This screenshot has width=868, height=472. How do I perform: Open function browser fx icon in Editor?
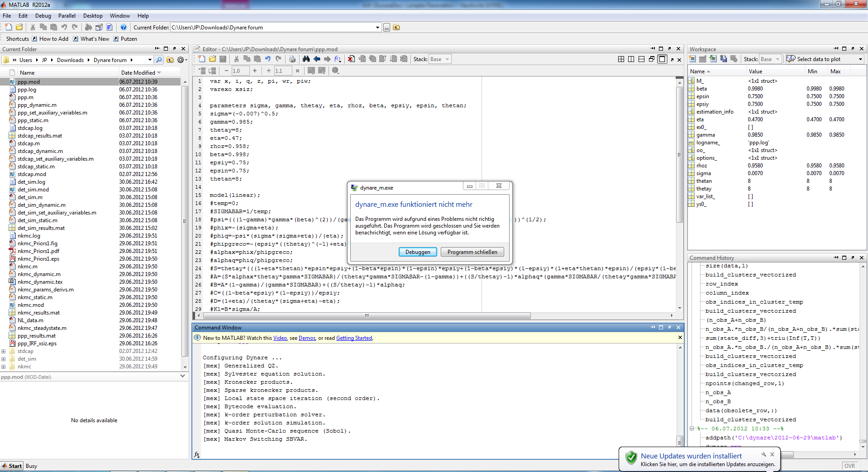(x=338, y=59)
